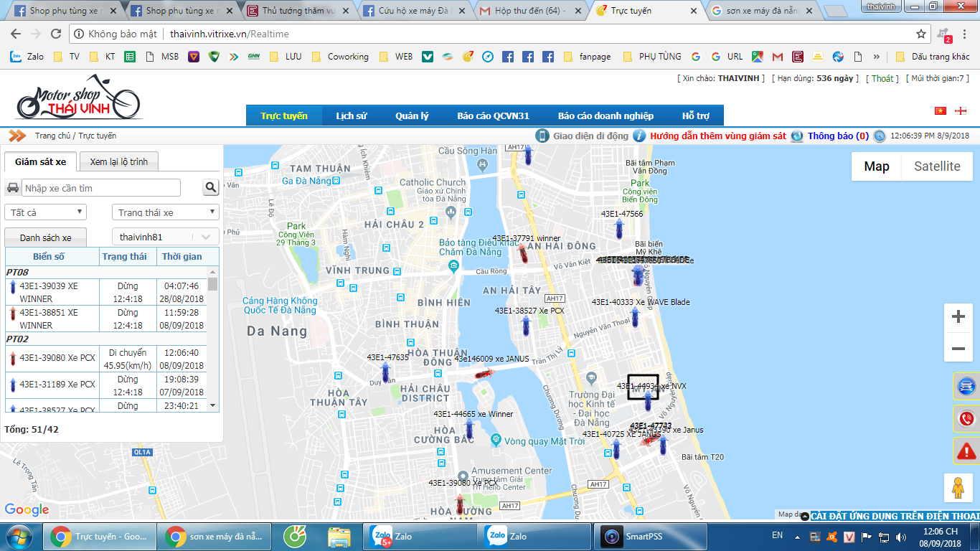Click the Nhập xe cần tìm field
This screenshot has height=551, width=980.
(101, 188)
